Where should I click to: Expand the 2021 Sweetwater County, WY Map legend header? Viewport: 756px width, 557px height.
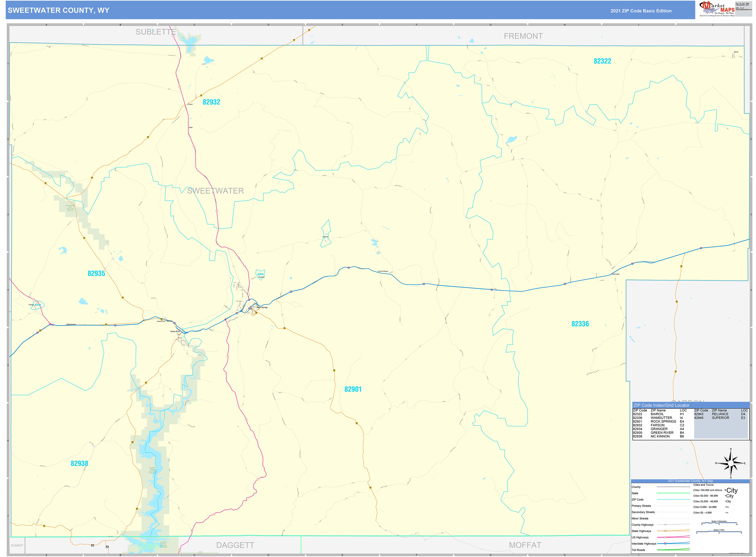pos(690,481)
